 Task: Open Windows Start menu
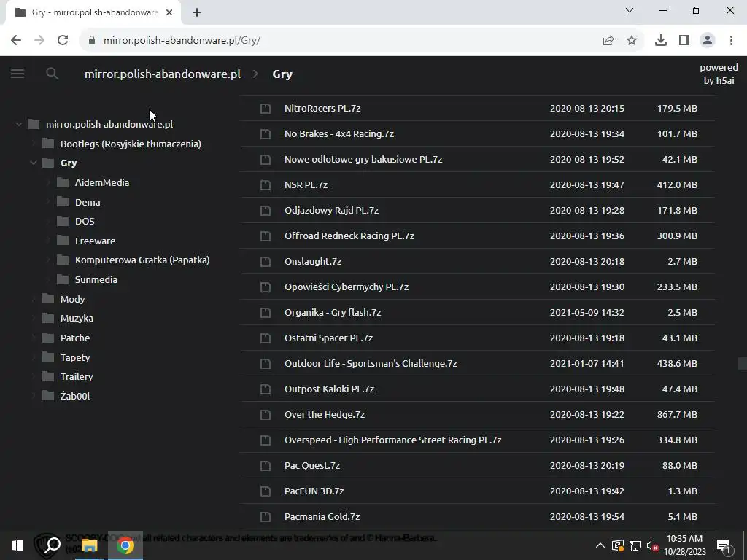coord(18,545)
